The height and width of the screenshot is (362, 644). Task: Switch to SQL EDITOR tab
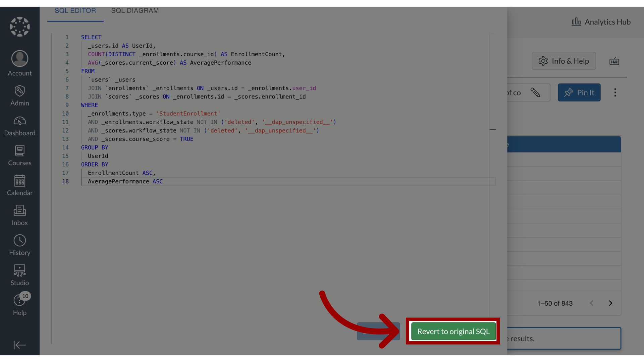coord(75,10)
